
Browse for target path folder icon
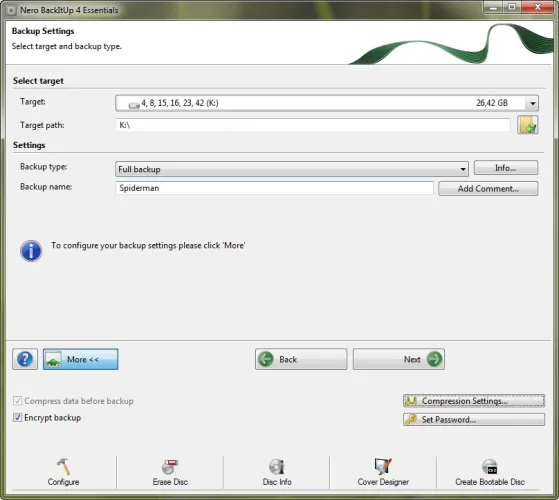point(528,125)
